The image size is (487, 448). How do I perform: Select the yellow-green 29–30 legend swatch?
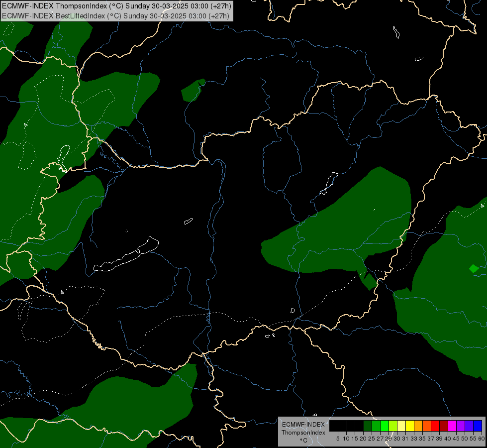coord(393,426)
